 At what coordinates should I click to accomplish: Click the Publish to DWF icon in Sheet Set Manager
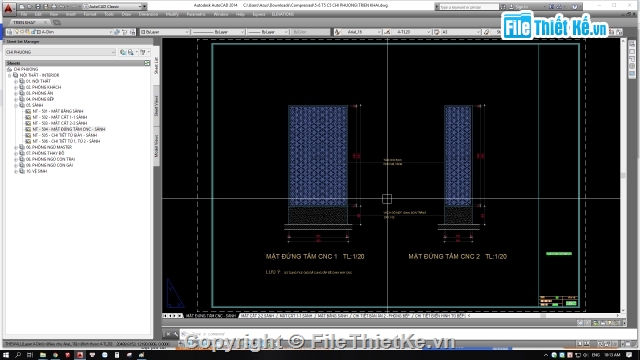[x=123, y=52]
